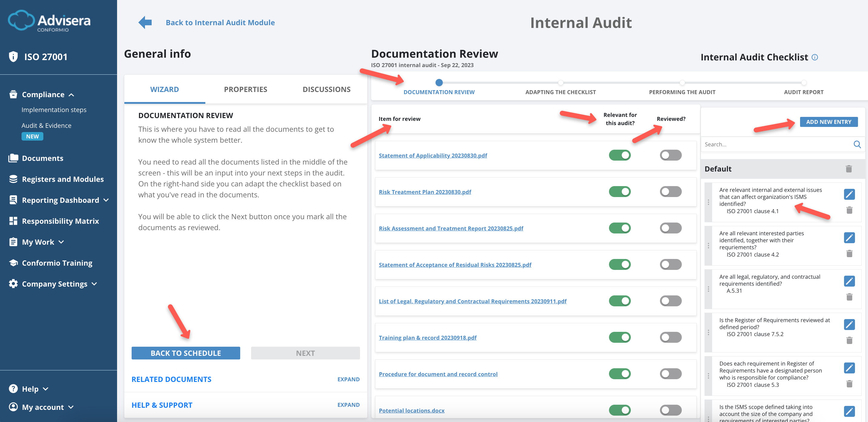Open the ISO 27001 shield icon
This screenshot has height=422, width=868.
click(x=13, y=57)
